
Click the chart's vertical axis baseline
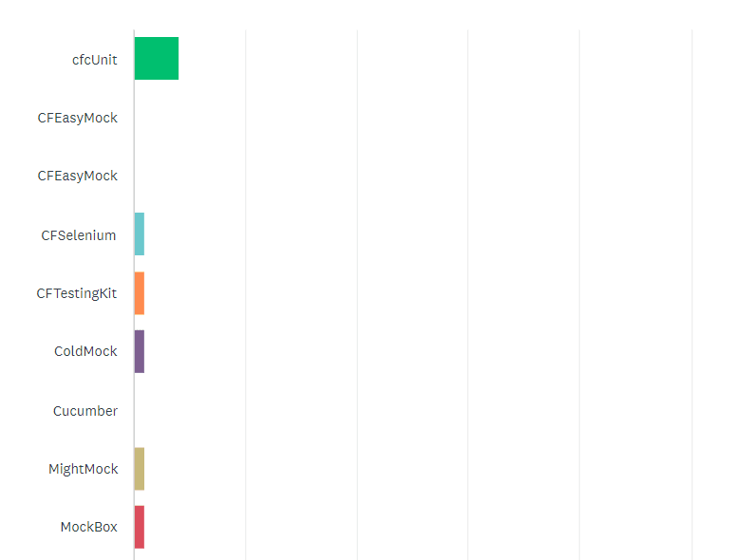point(134,294)
